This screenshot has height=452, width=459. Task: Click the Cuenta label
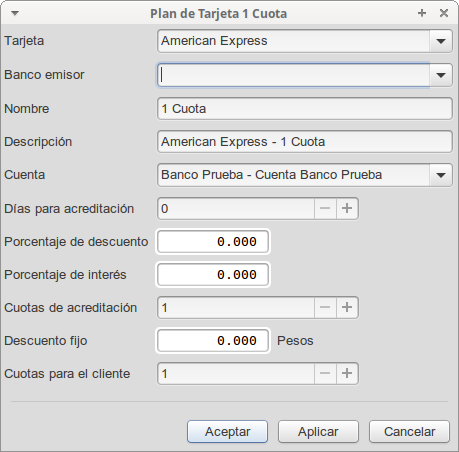tap(25, 175)
